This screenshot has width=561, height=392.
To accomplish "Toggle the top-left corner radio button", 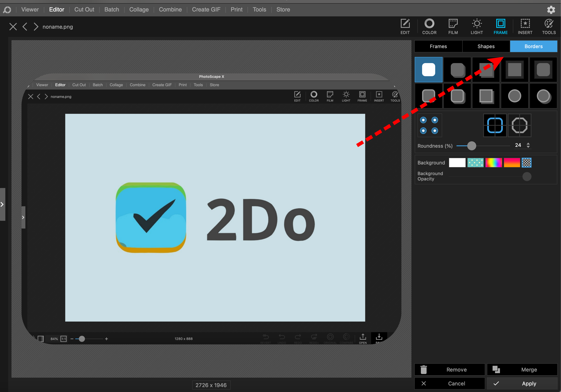I will pos(423,120).
